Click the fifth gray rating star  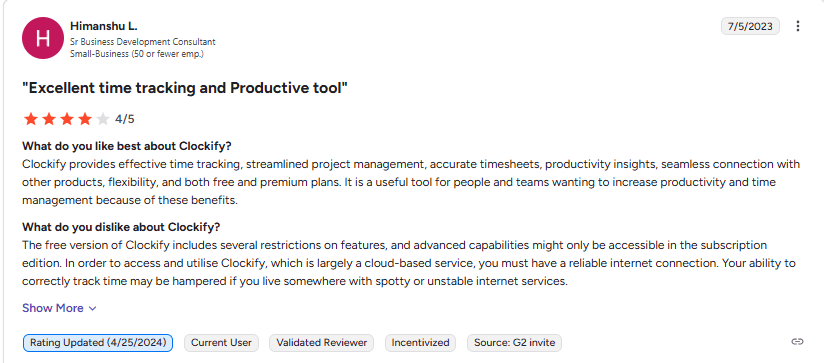(x=102, y=119)
